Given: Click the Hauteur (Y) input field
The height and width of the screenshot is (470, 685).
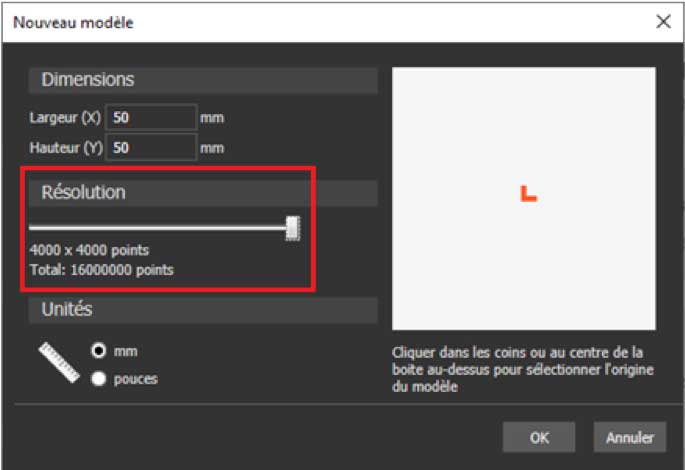Looking at the screenshot, I should click(150, 147).
